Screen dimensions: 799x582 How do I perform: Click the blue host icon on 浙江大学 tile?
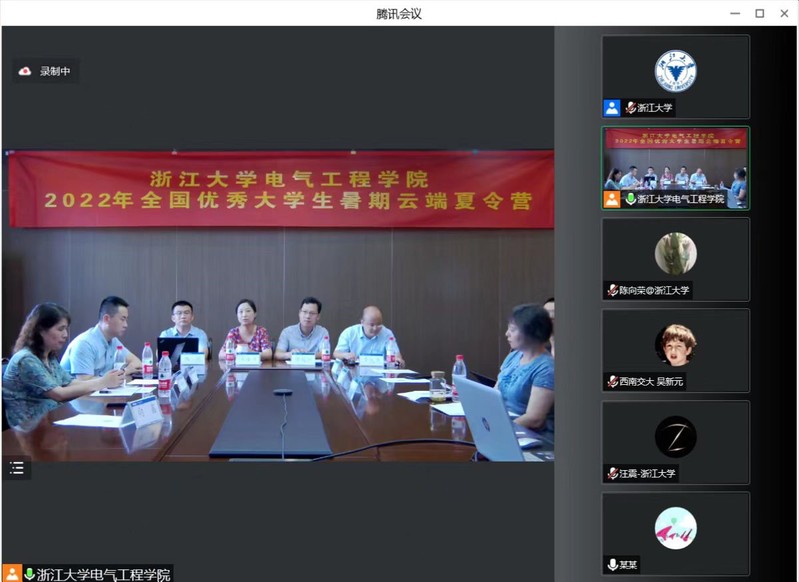pos(612,108)
